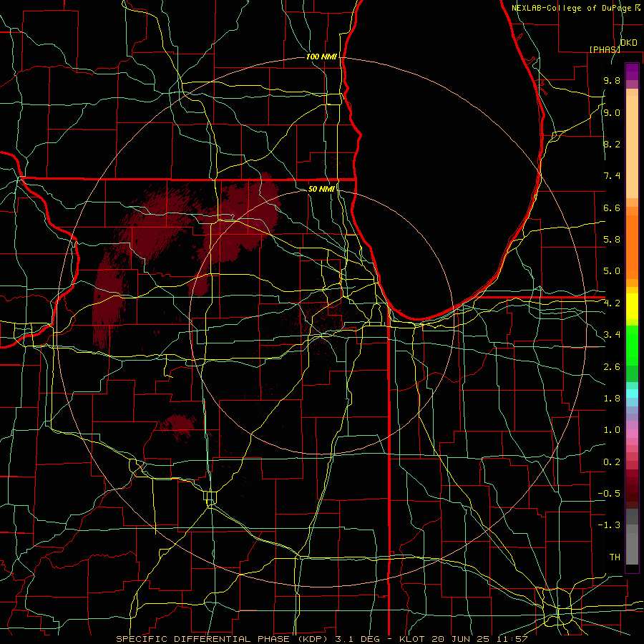Viewport: 644px width, 644px height.
Task: Click the 9.8 legend value
Action: pyautogui.click(x=612, y=80)
